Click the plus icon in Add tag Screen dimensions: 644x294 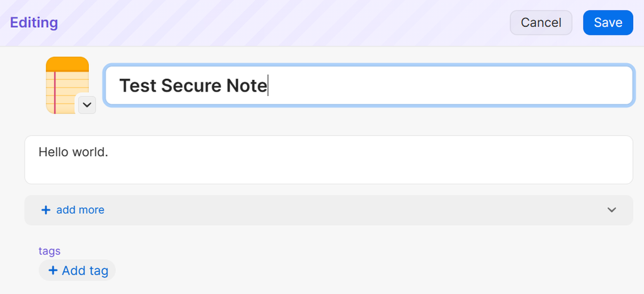click(x=53, y=271)
